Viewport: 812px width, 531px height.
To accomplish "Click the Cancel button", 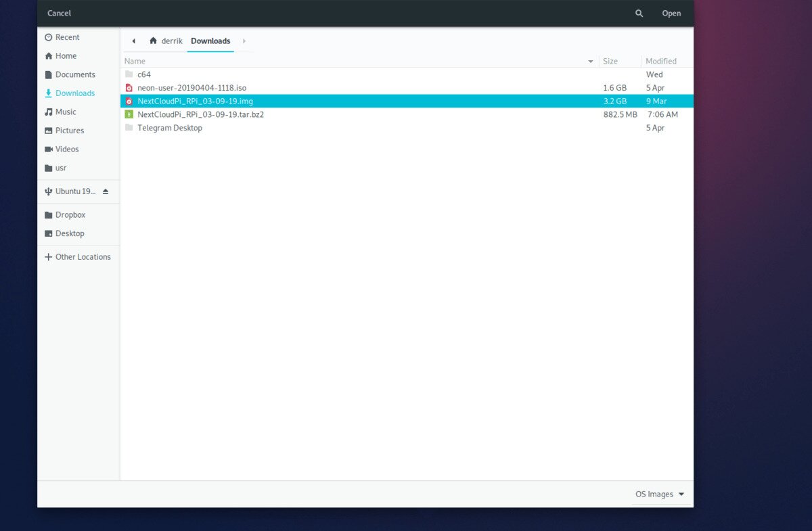I will click(59, 13).
